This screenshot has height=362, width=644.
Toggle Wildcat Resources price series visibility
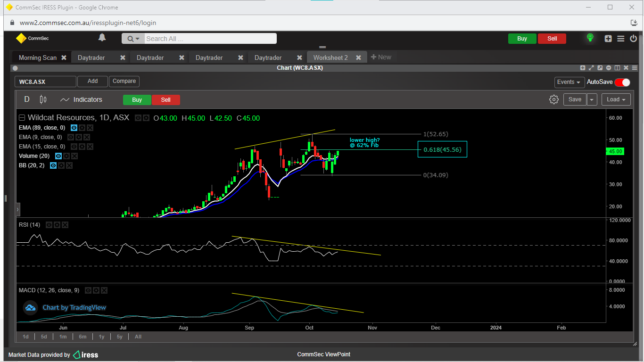coord(138,118)
